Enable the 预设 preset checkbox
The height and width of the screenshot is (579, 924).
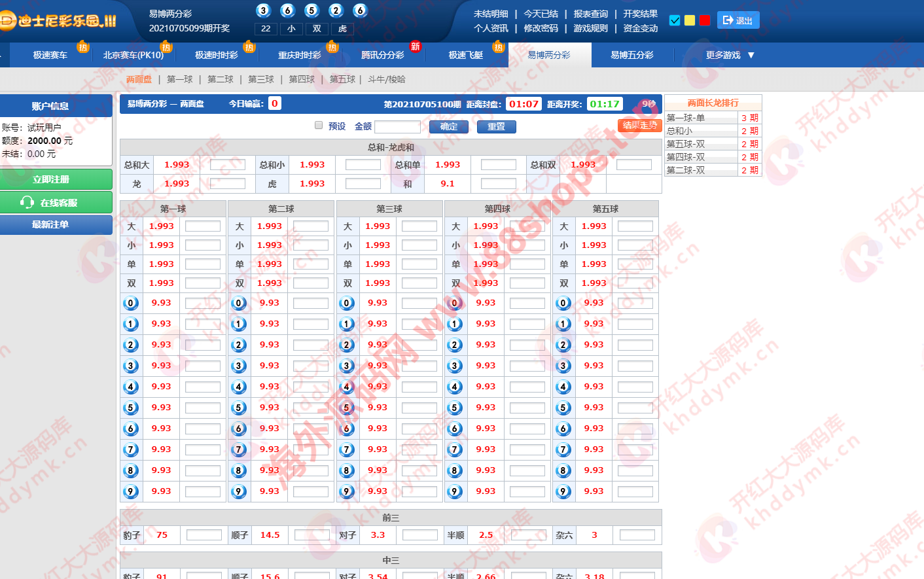click(x=319, y=126)
